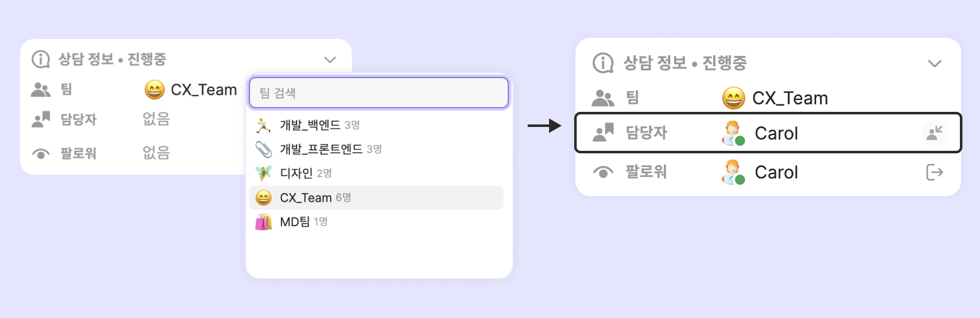The width and height of the screenshot is (980, 318).
Task: Click the 팀 검색 search field
Action: click(x=378, y=93)
